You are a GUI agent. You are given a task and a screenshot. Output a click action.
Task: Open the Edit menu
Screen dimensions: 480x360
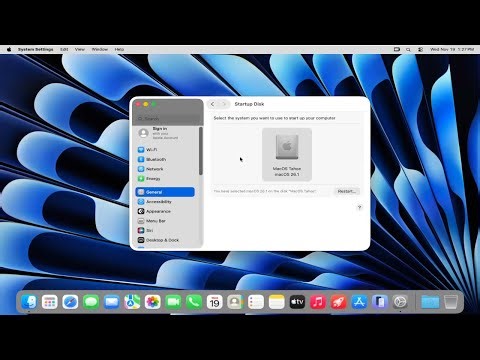pyautogui.click(x=64, y=49)
